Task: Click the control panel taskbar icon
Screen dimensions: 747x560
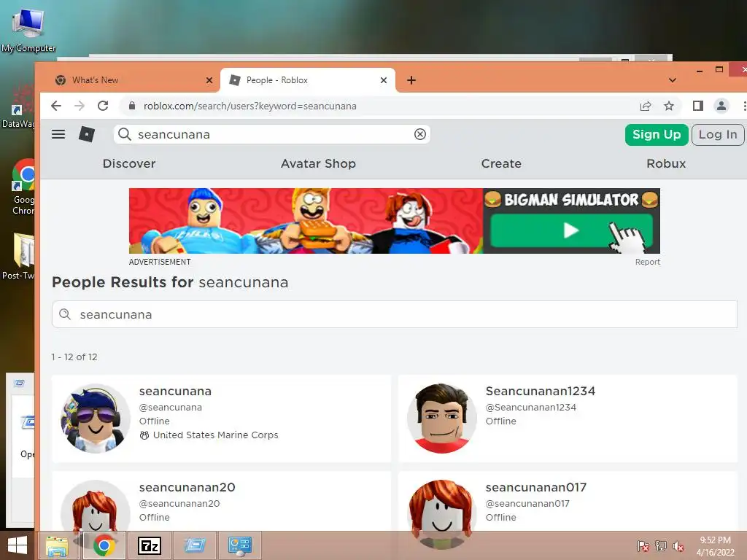Action: tap(239, 545)
